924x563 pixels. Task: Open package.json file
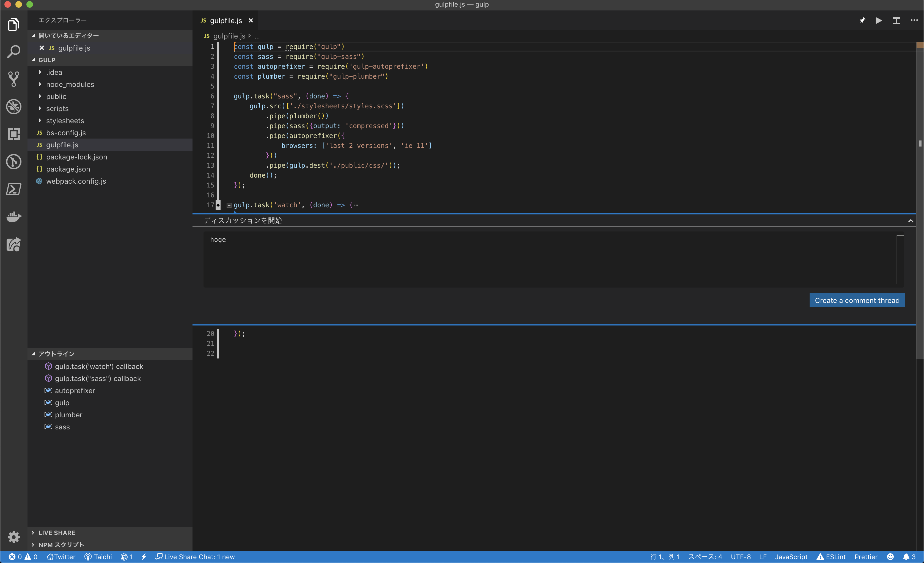(110, 169)
